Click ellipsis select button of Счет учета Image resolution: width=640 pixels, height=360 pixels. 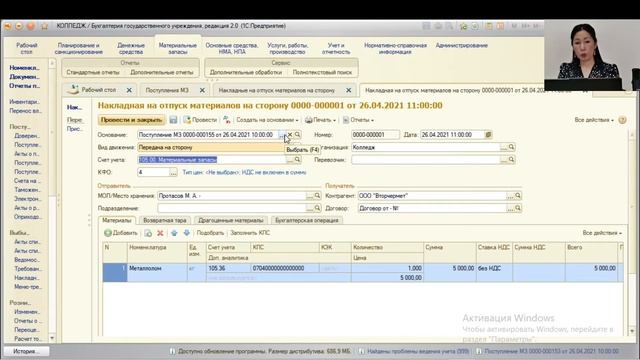point(290,160)
